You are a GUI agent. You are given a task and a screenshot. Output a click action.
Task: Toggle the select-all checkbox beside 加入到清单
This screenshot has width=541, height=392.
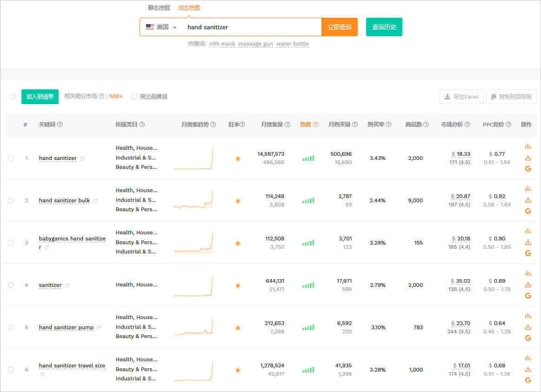(13, 97)
